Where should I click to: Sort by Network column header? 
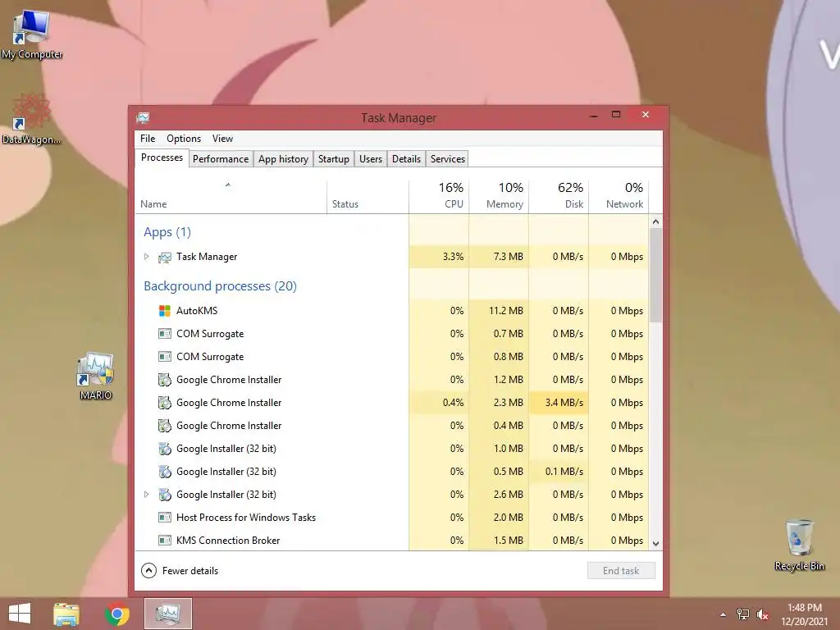(619, 197)
